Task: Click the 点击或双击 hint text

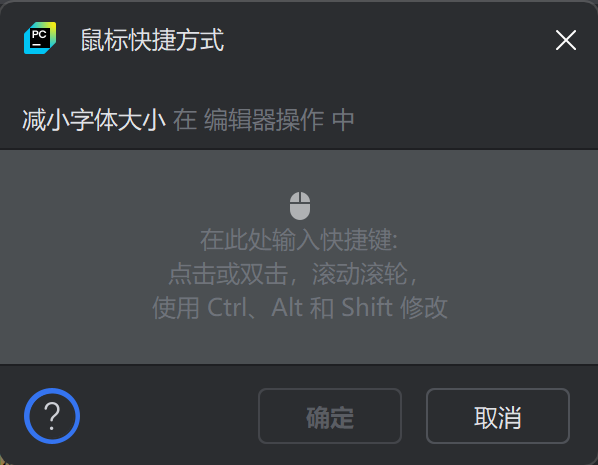Action: pyautogui.click(x=228, y=274)
